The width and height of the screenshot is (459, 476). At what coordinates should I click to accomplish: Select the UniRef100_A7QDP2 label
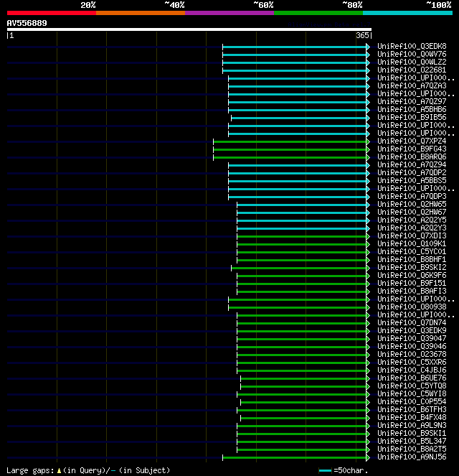(x=412, y=172)
